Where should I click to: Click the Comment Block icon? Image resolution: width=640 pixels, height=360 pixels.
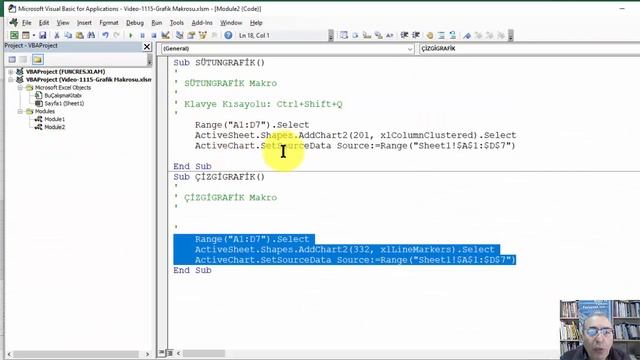pyautogui.click(x=441, y=36)
